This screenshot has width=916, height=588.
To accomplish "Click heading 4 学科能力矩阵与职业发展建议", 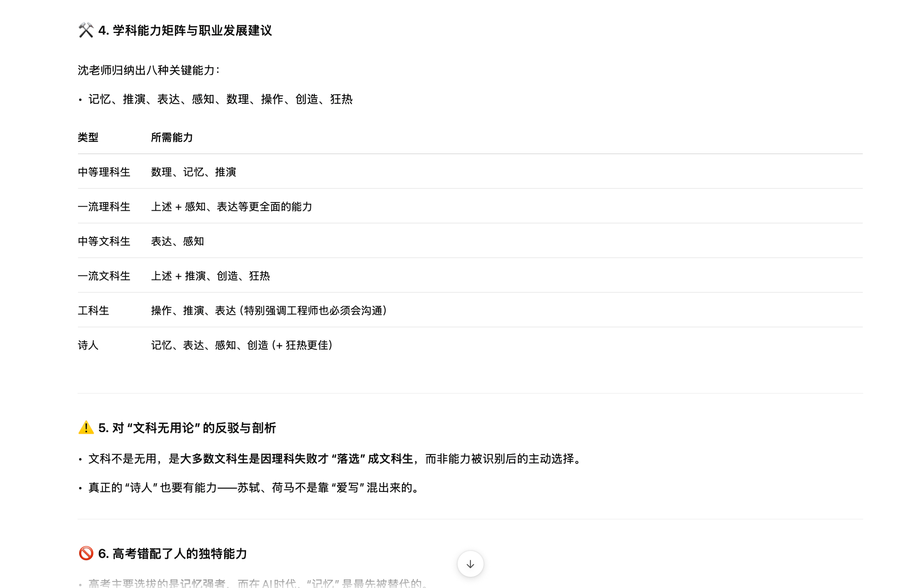I will [185, 30].
